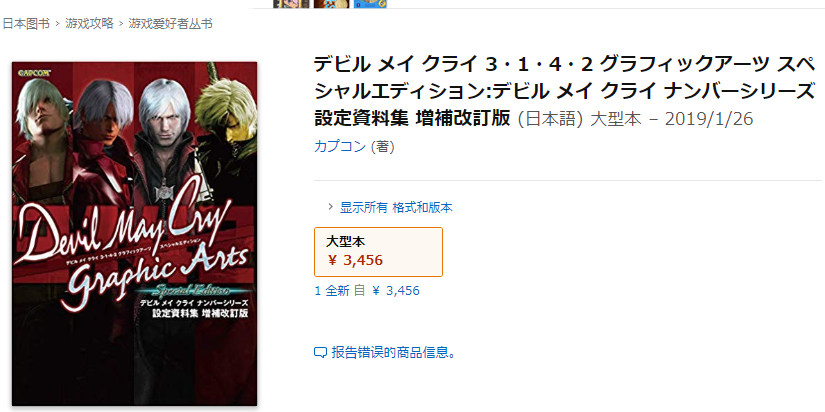Screen dimensions: 825x412
Task: Click the speech bubble report icon
Action: point(320,353)
